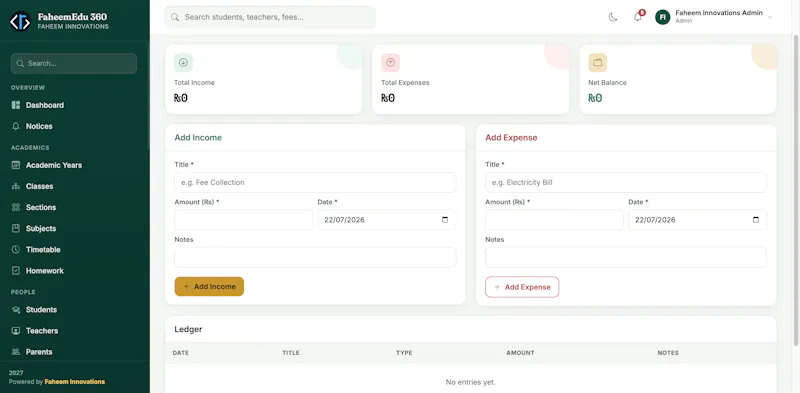Click the income Title field with Fee Collection placeholder

pyautogui.click(x=315, y=182)
